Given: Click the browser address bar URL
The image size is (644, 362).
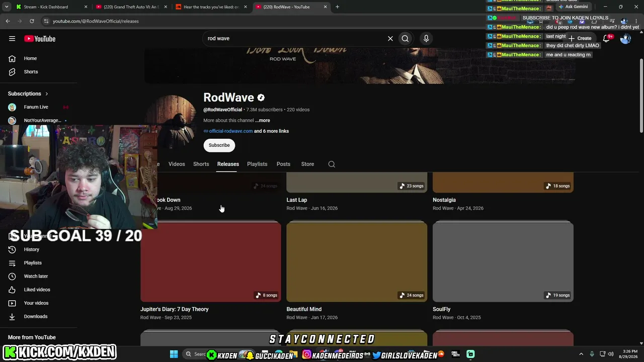Looking at the screenshot, I should (96, 21).
